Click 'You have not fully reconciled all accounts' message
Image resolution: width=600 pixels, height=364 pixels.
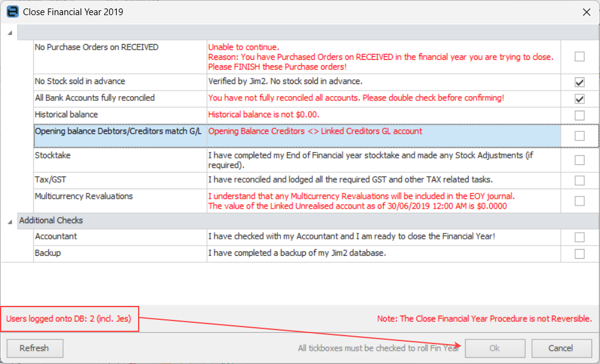pos(356,98)
